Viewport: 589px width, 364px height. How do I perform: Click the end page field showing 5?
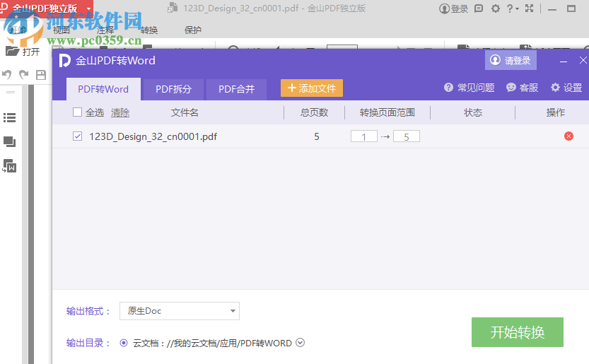407,136
